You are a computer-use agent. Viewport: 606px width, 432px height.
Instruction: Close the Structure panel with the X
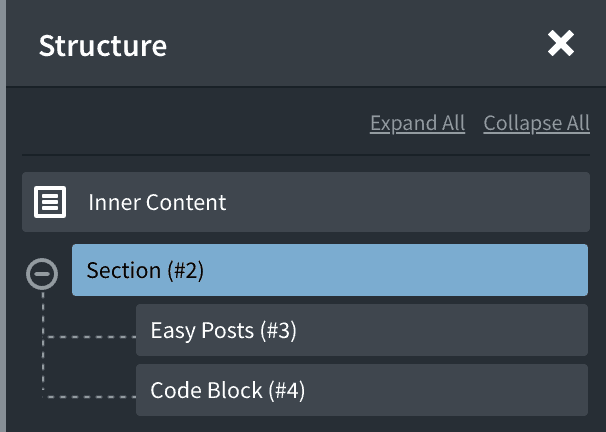[560, 43]
